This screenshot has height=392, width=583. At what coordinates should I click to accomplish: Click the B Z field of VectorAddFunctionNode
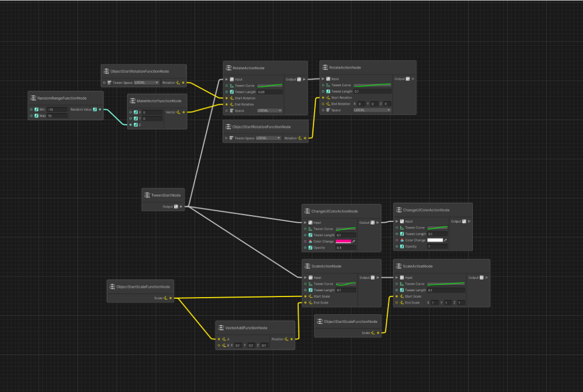click(x=264, y=346)
